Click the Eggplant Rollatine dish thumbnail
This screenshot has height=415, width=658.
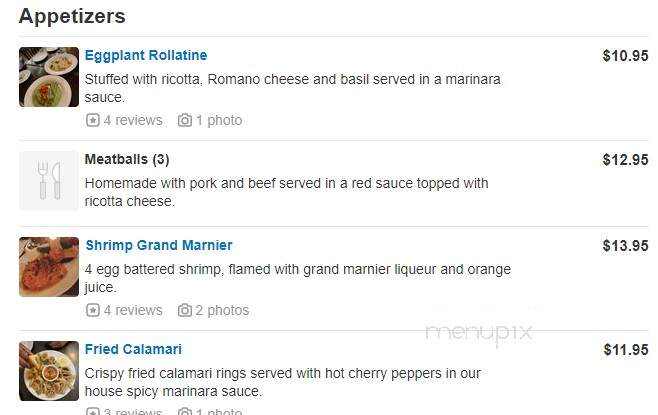[x=49, y=77]
